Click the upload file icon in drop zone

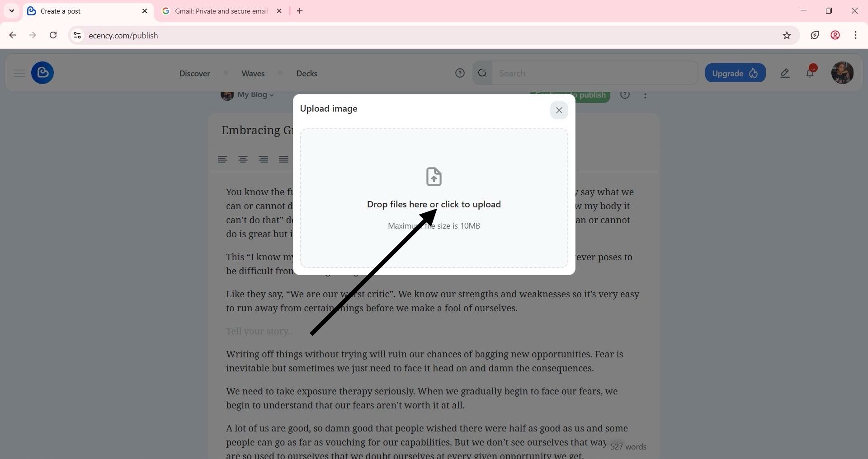pyautogui.click(x=434, y=177)
